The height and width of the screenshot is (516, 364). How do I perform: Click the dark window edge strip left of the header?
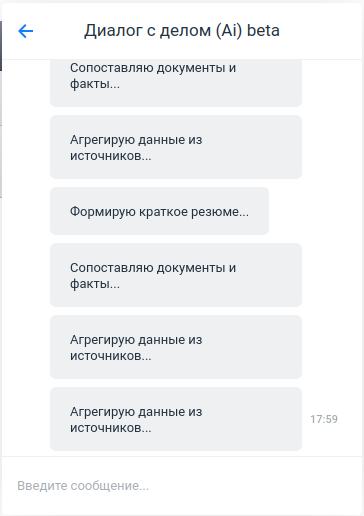click(1, 46)
